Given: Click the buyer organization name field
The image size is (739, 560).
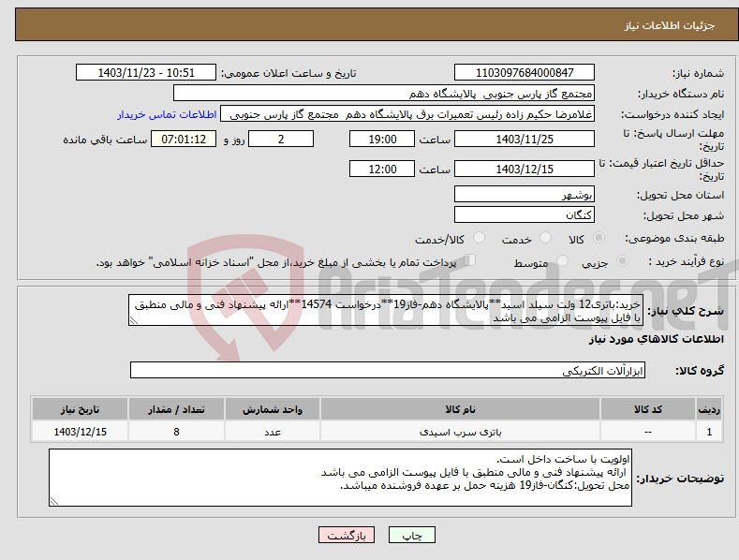Looking at the screenshot, I should point(384,94).
